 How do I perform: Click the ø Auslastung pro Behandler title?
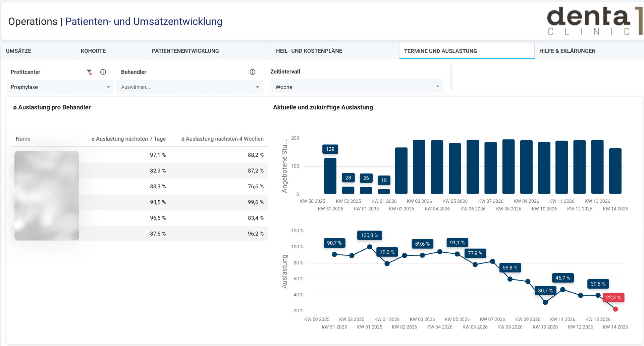(52, 107)
